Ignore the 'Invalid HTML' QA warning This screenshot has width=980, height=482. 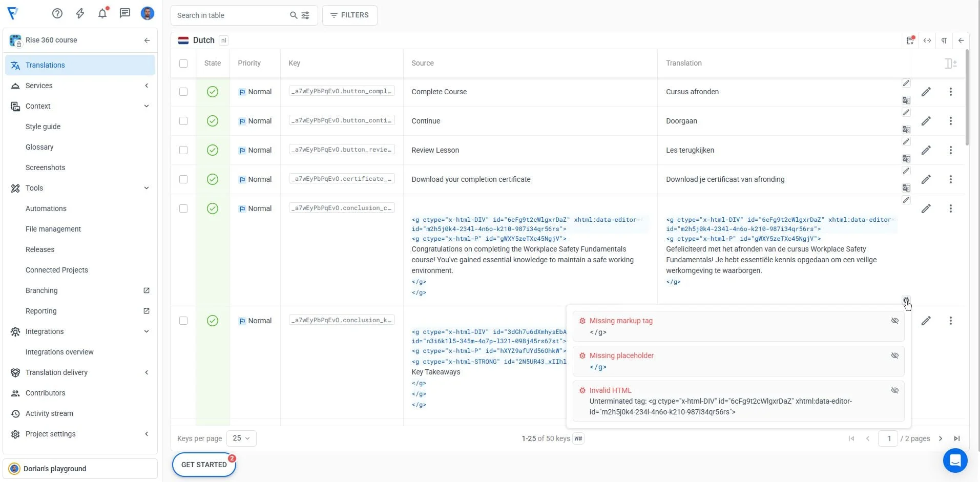(x=894, y=390)
